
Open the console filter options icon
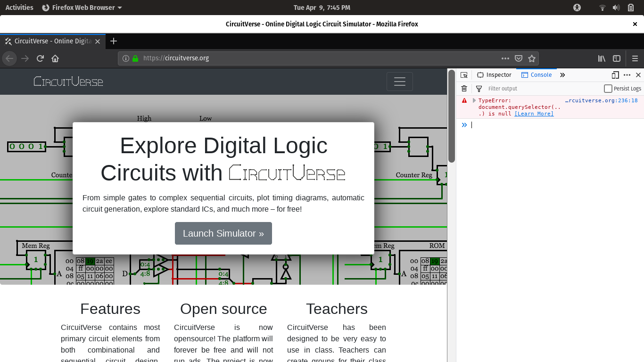[479, 89]
